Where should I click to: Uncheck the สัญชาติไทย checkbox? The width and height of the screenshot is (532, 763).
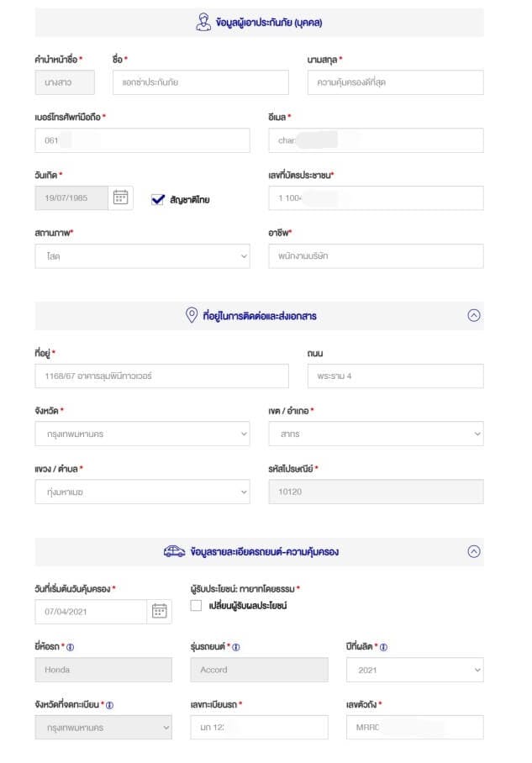(158, 199)
